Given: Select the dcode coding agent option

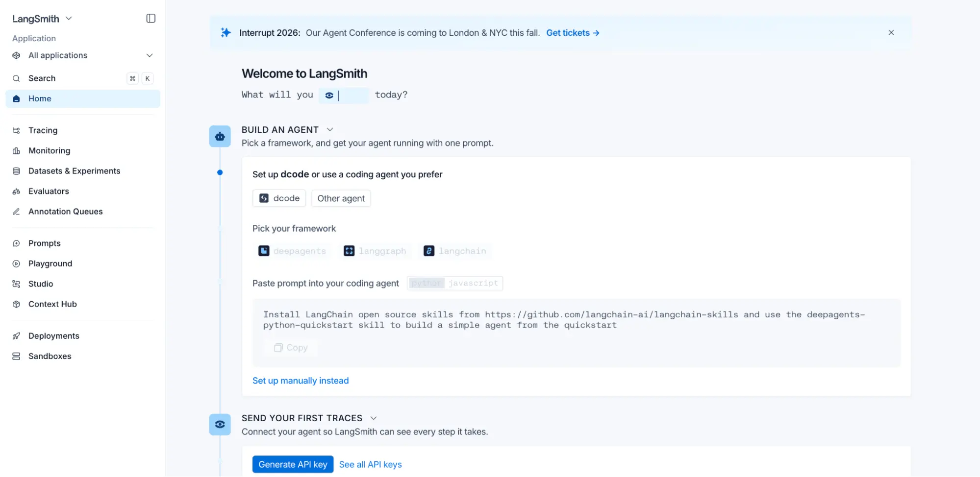Looking at the screenshot, I should 279,198.
